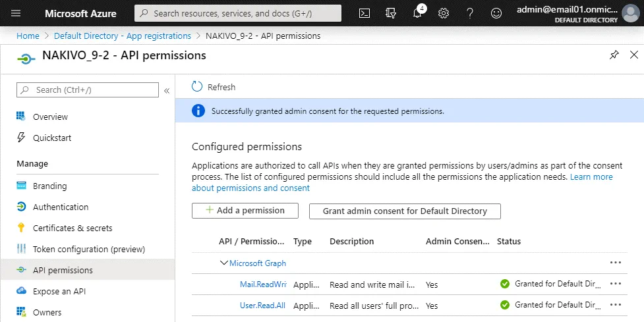Viewport: 644px width, 322px height.
Task: Click the green check for User.Read.All status
Action: pyautogui.click(x=505, y=305)
